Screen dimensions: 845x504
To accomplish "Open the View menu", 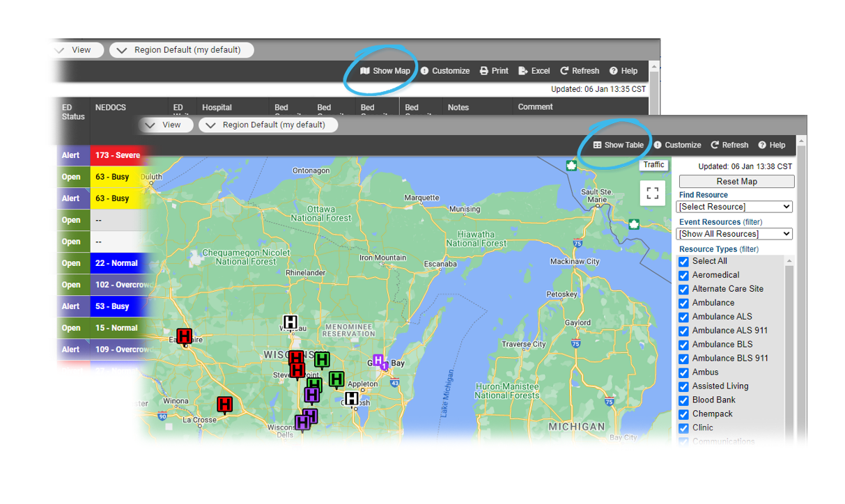I will pyautogui.click(x=166, y=125).
